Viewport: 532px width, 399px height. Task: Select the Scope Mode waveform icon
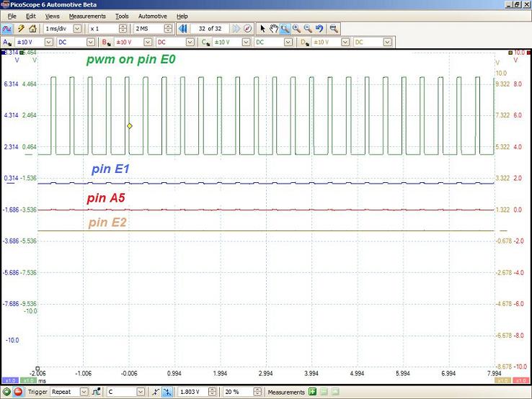[x=6, y=29]
